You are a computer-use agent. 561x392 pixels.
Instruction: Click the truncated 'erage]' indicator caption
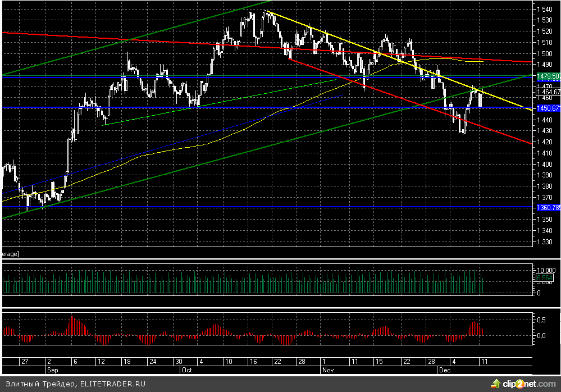coord(10,254)
